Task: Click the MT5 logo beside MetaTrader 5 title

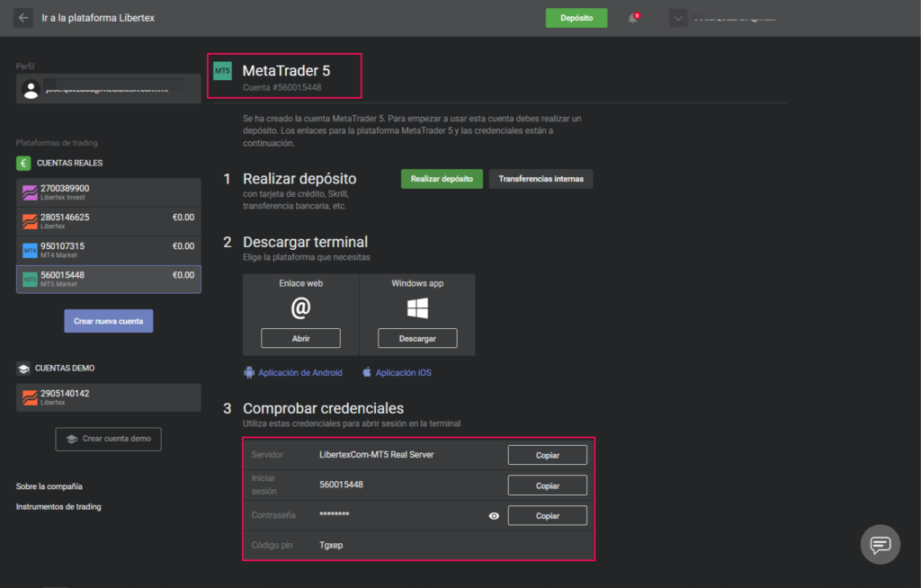Action: click(222, 70)
